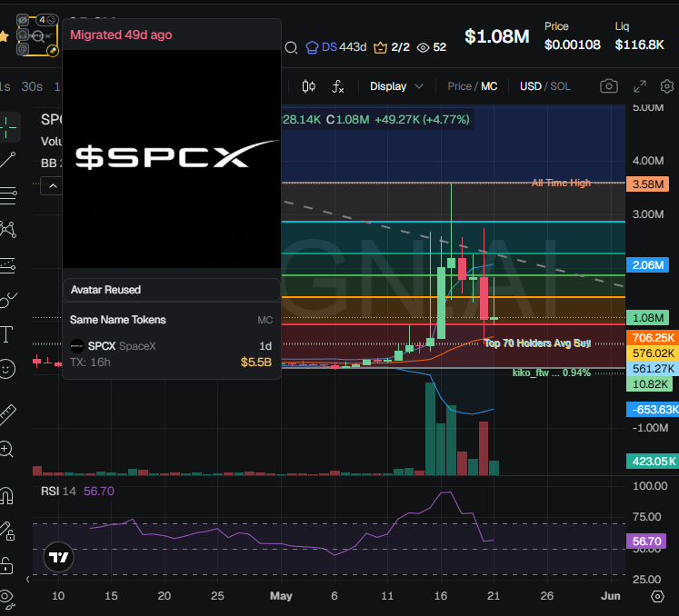Open chart settings gear at top right
Image resolution: width=679 pixels, height=616 pixels.
pos(667,86)
